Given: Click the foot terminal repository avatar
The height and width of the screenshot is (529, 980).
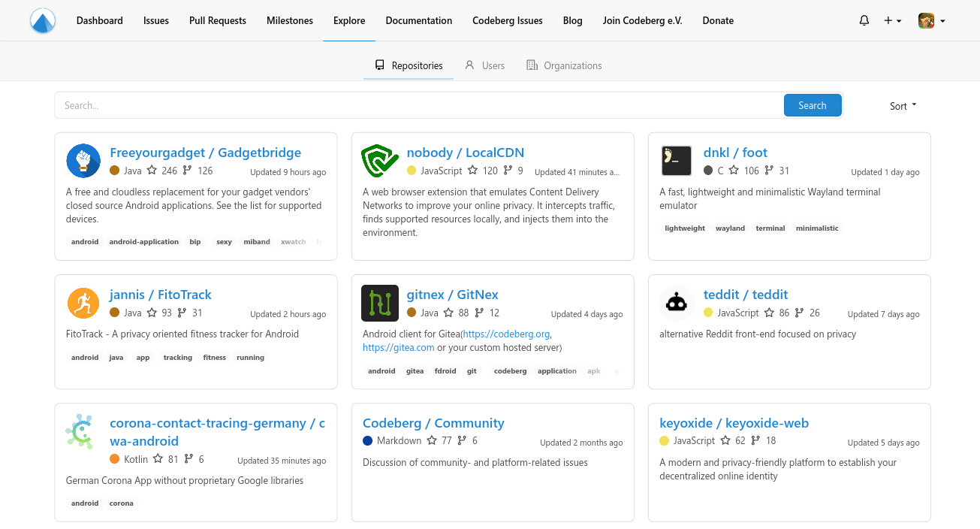Looking at the screenshot, I should [677, 161].
